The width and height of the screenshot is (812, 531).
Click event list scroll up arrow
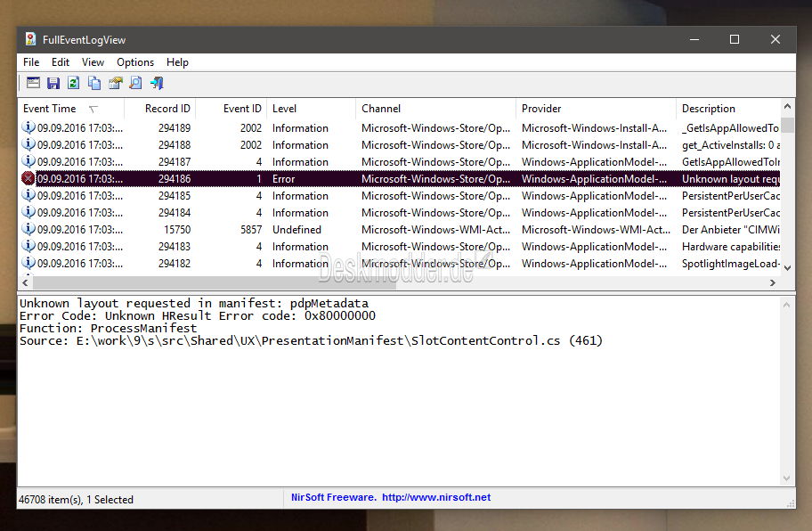[x=787, y=107]
